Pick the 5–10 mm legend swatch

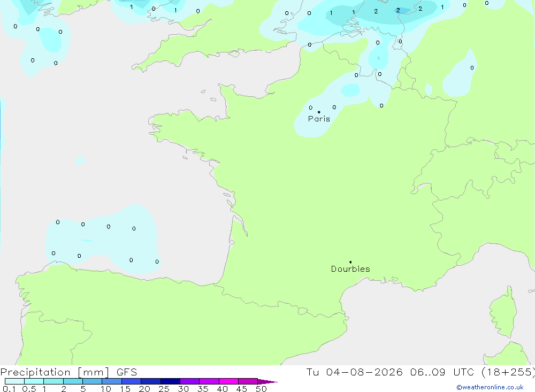point(93,381)
